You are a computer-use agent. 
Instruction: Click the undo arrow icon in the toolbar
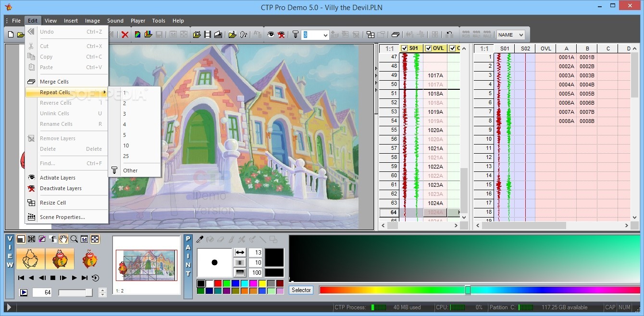point(449,35)
